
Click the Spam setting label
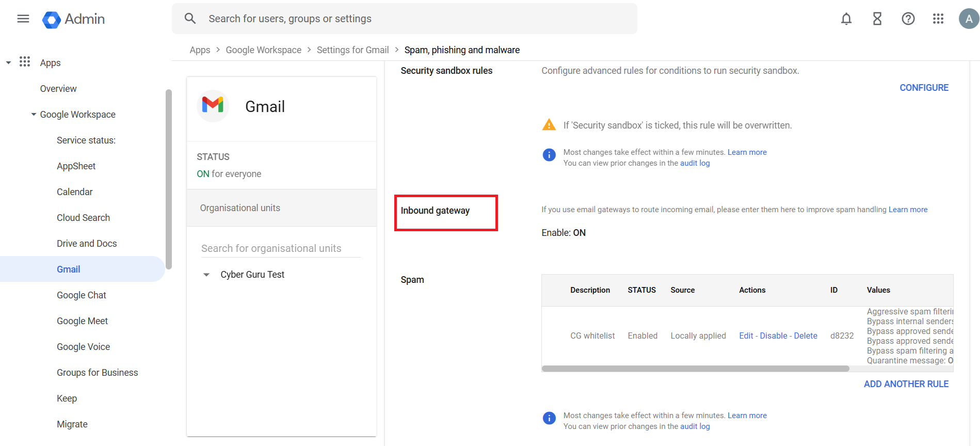click(x=412, y=280)
